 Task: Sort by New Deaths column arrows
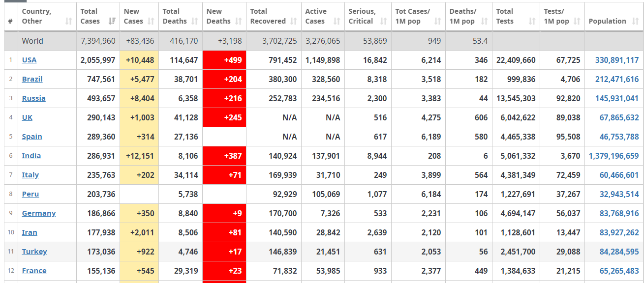tap(239, 21)
